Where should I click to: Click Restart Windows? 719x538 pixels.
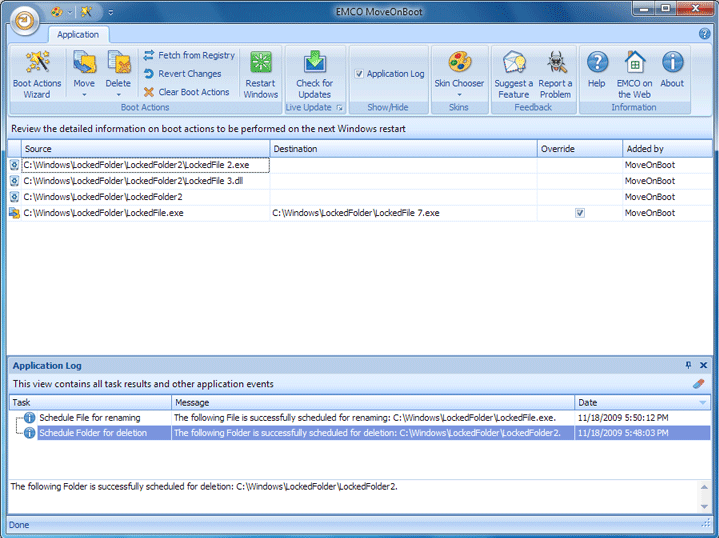click(260, 74)
